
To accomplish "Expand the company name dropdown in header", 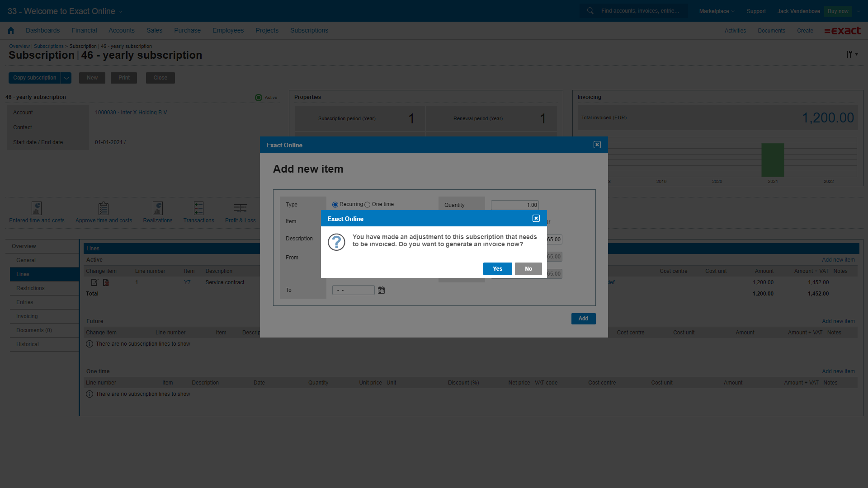I will coord(120,11).
